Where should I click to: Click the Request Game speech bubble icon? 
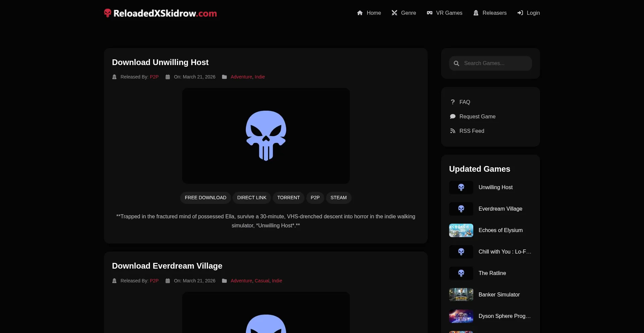click(x=453, y=116)
